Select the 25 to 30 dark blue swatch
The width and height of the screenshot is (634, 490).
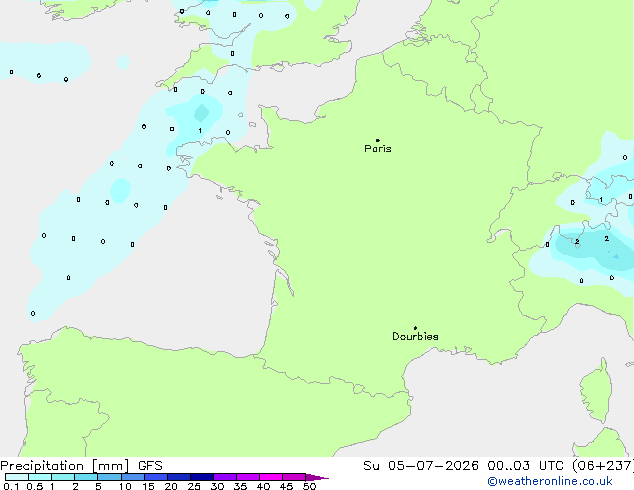[202, 477]
